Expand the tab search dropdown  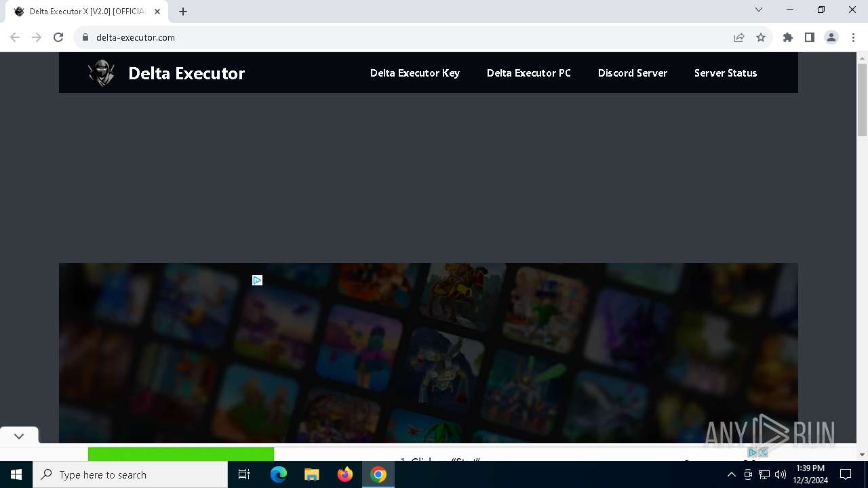pos(759,10)
